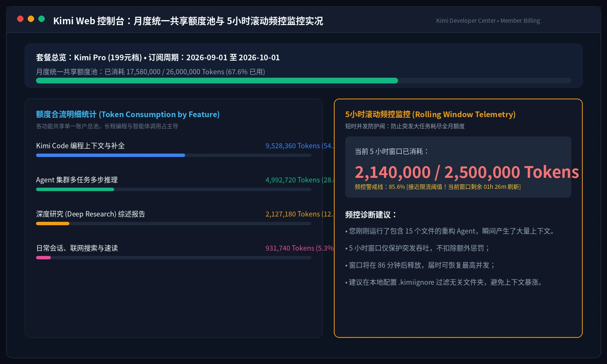Click the 短时并发防护阀 subtitle
The image size is (607, 364).
pos(405,126)
